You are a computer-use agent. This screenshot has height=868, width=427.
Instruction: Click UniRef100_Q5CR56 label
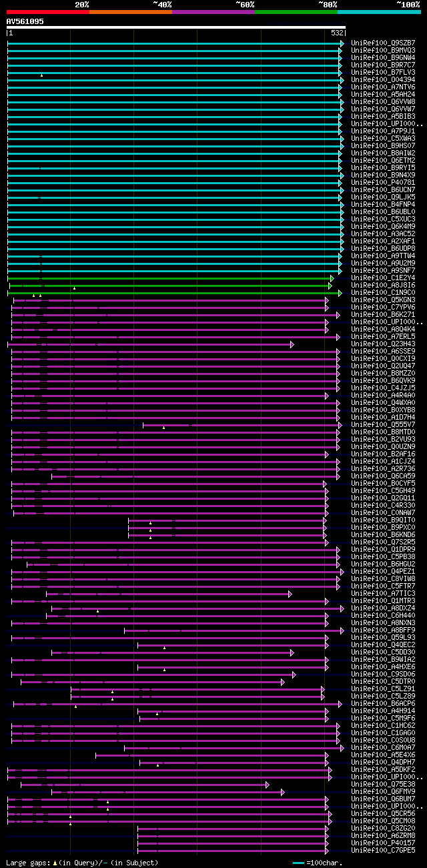[382, 813]
